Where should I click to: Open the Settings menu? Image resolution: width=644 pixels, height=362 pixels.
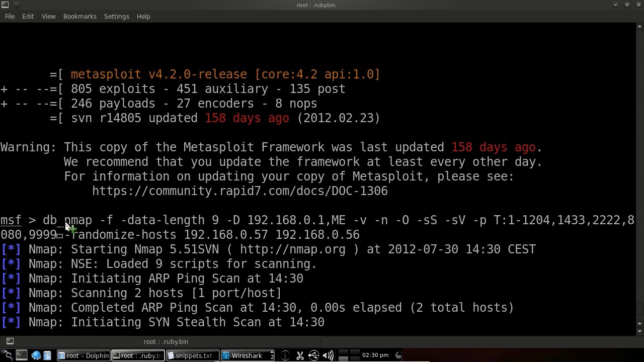(x=116, y=16)
